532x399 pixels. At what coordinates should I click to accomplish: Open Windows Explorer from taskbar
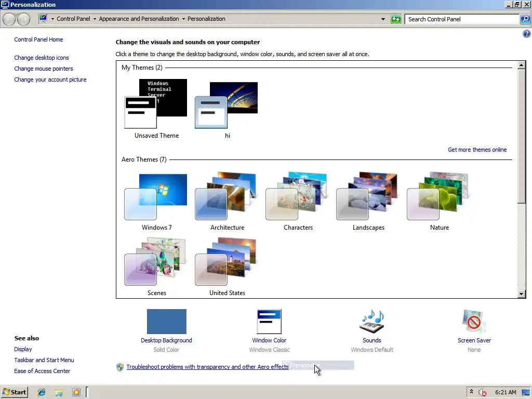[x=59, y=393]
